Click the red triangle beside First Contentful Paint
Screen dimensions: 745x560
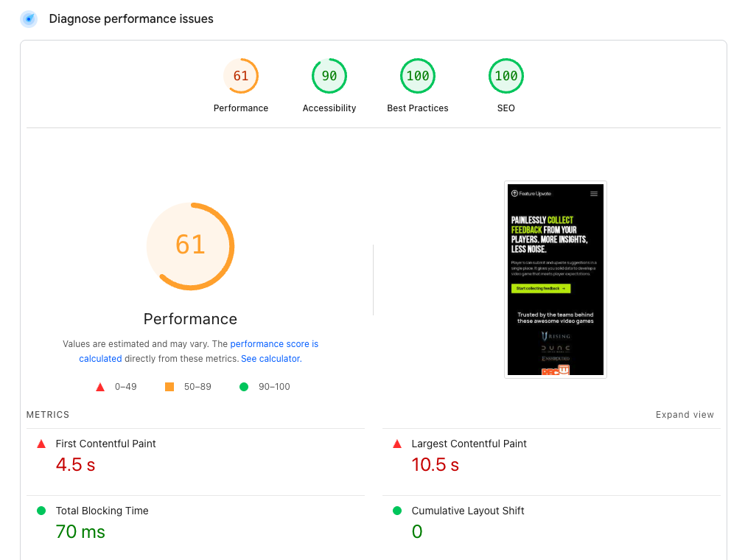click(41, 443)
